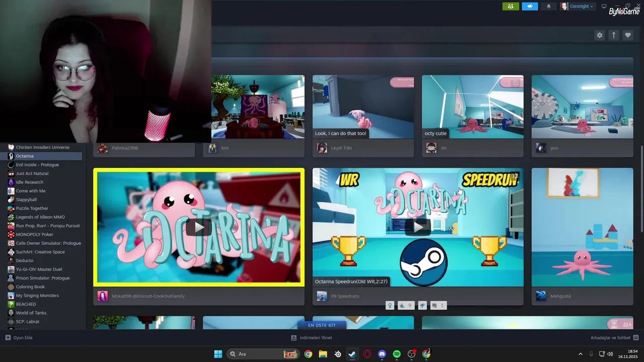644x362 pixels.
Task: Thumbs up the Octarina Speedrun video
Action: coord(405,305)
